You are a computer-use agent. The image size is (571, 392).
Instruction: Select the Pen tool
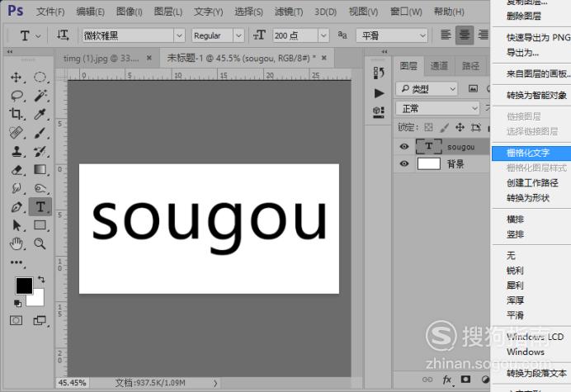click(x=17, y=207)
